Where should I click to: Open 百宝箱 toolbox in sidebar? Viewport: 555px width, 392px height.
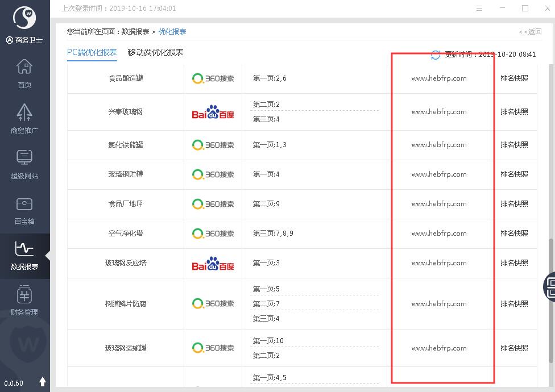pos(24,210)
